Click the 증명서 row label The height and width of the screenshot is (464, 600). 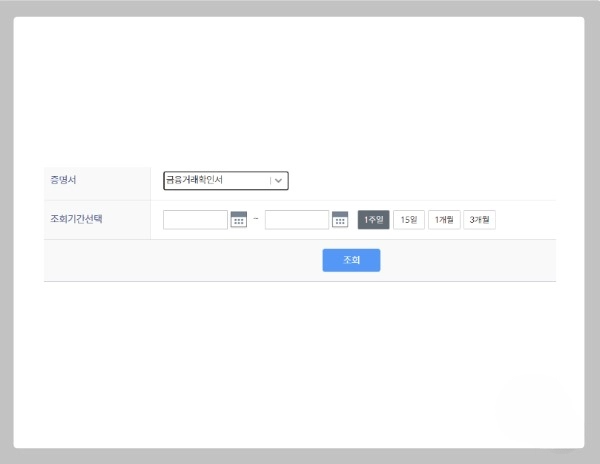coord(63,180)
